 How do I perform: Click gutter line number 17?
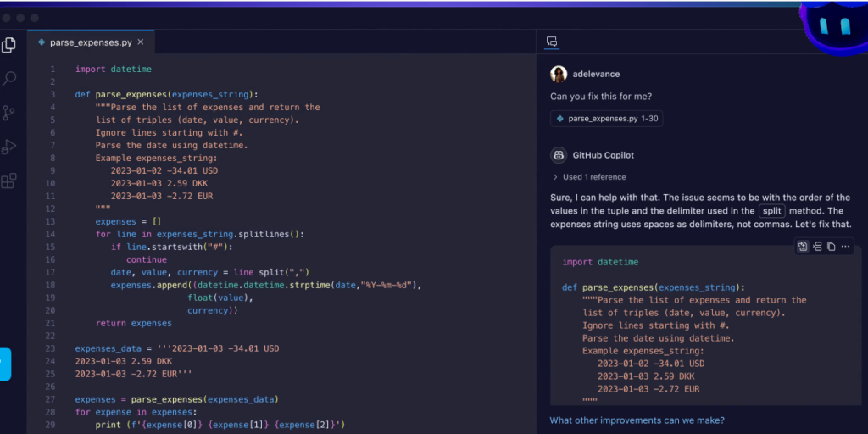point(50,272)
